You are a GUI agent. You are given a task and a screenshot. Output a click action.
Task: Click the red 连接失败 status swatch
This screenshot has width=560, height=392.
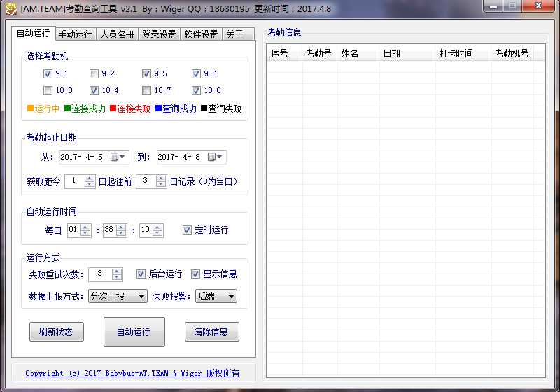tap(113, 108)
